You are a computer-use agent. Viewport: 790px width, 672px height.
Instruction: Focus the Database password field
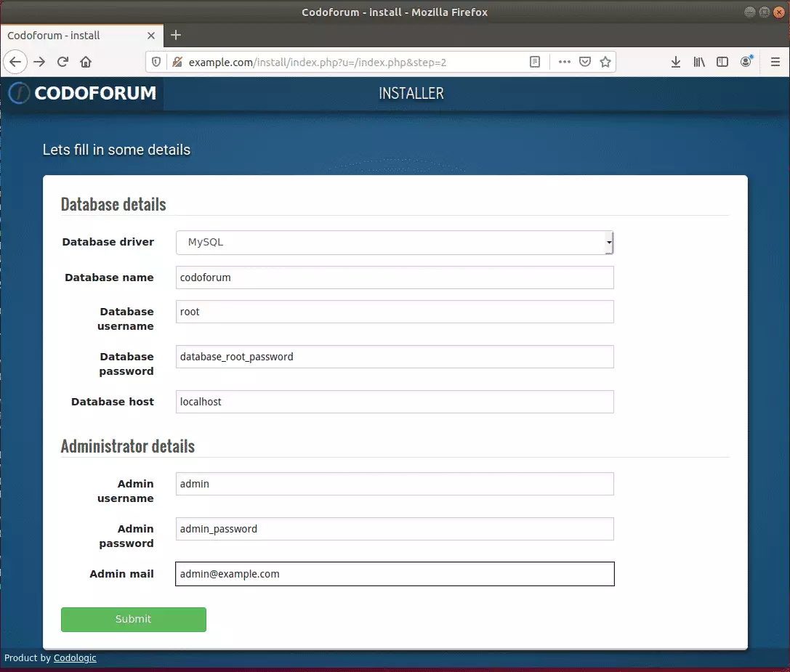tap(395, 357)
